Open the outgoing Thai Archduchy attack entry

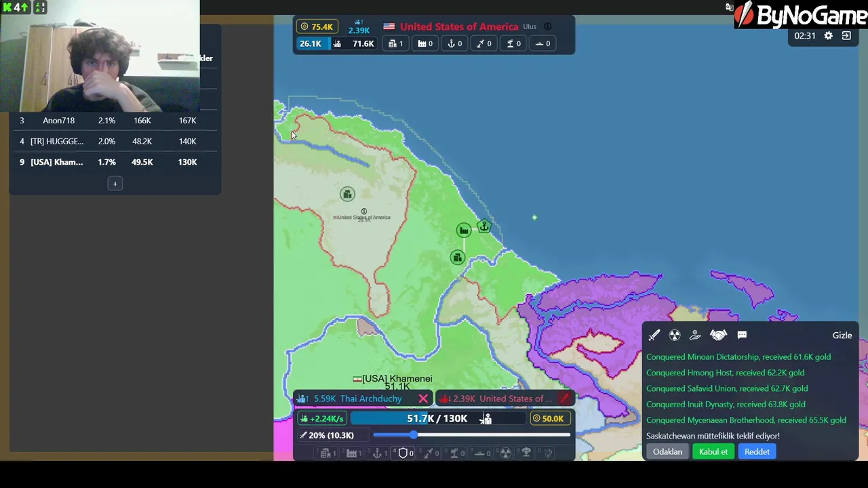[357, 399]
